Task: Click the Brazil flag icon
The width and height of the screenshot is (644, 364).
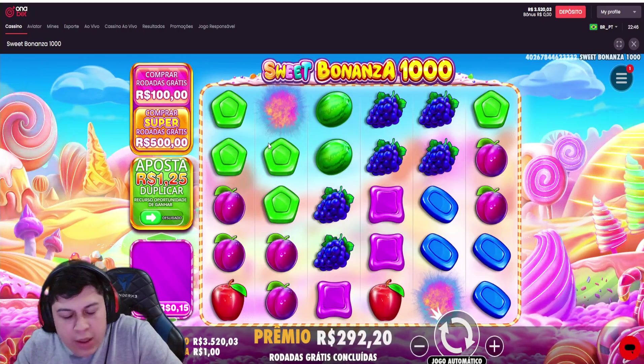Action: pos(593,27)
